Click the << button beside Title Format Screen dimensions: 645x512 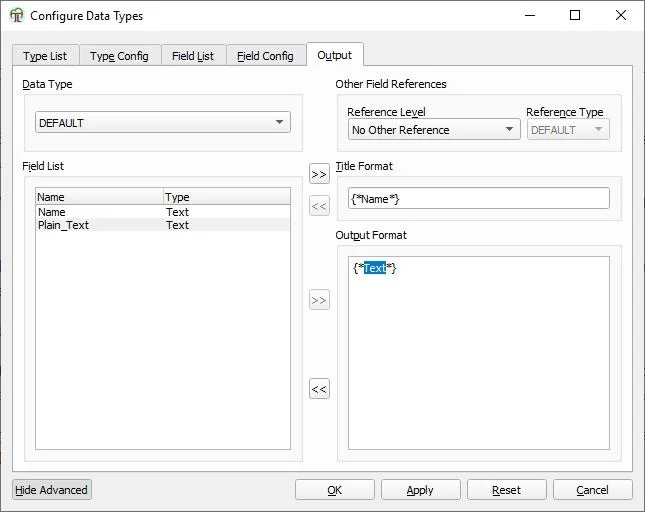click(x=319, y=207)
